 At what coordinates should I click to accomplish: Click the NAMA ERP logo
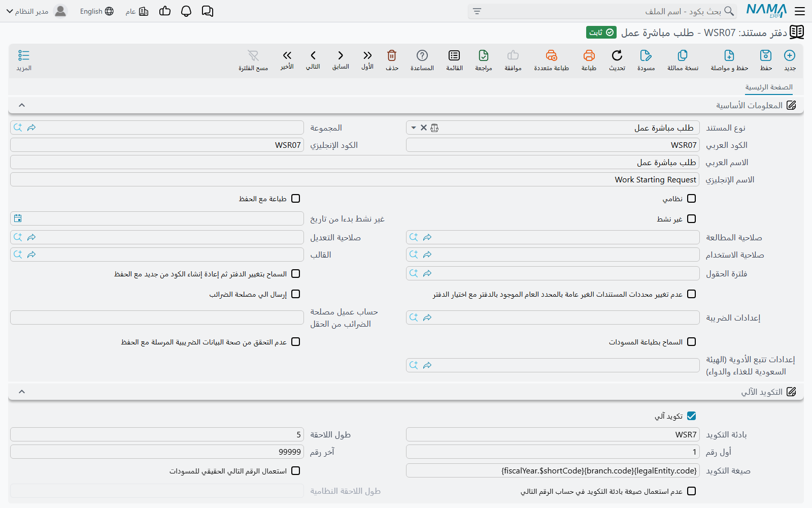[766, 11]
